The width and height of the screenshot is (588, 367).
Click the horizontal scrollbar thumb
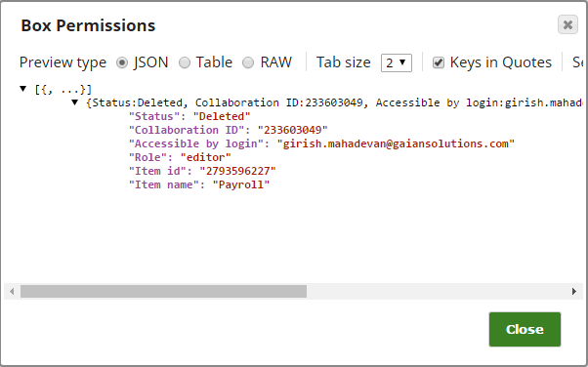click(x=163, y=291)
